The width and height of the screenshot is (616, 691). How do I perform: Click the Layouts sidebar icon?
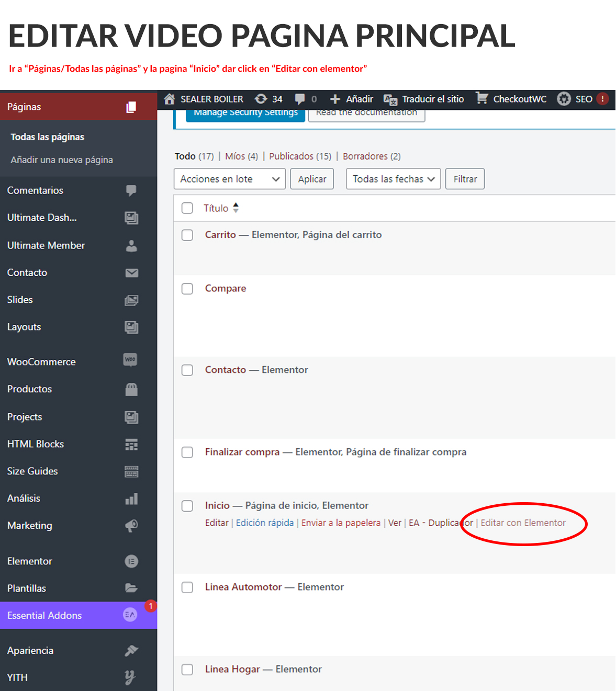[x=131, y=327]
